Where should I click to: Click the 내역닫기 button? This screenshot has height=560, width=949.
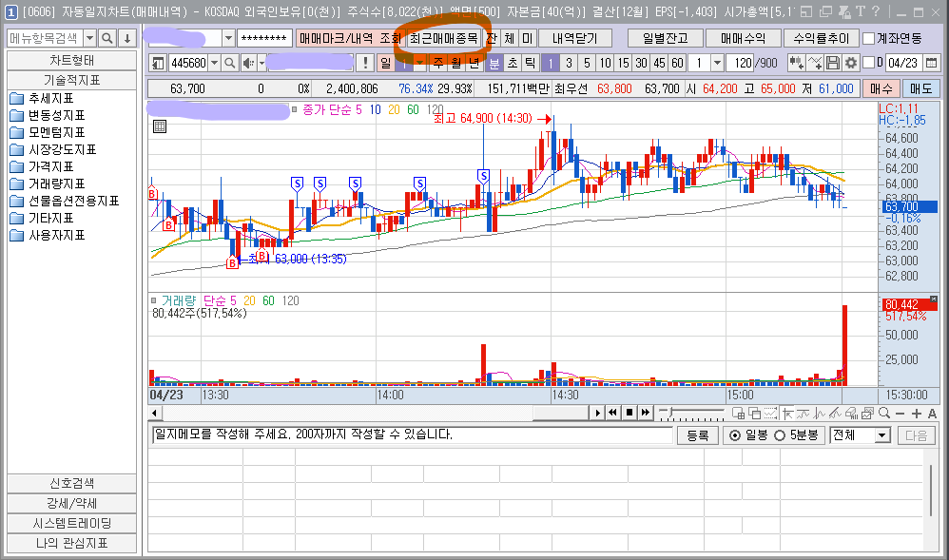click(x=575, y=38)
